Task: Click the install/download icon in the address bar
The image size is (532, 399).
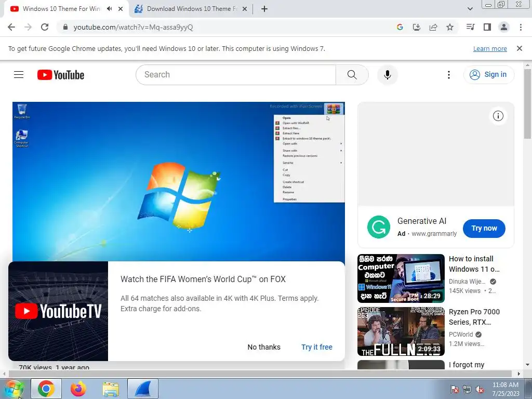Action: pyautogui.click(x=417, y=27)
